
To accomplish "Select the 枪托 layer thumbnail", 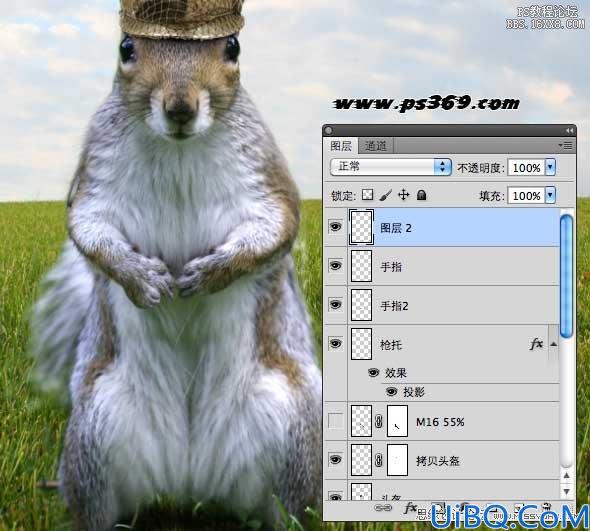I will pyautogui.click(x=361, y=344).
